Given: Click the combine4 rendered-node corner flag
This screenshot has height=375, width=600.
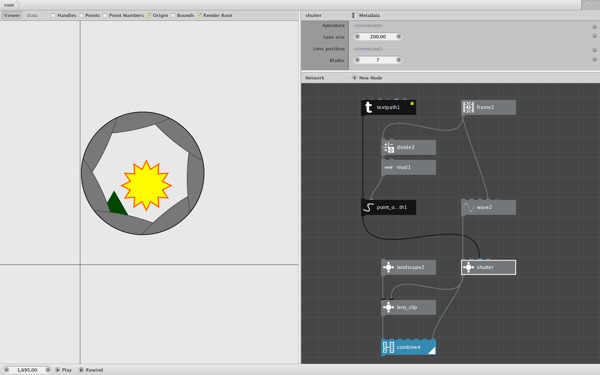Looking at the screenshot, I should [x=432, y=351].
